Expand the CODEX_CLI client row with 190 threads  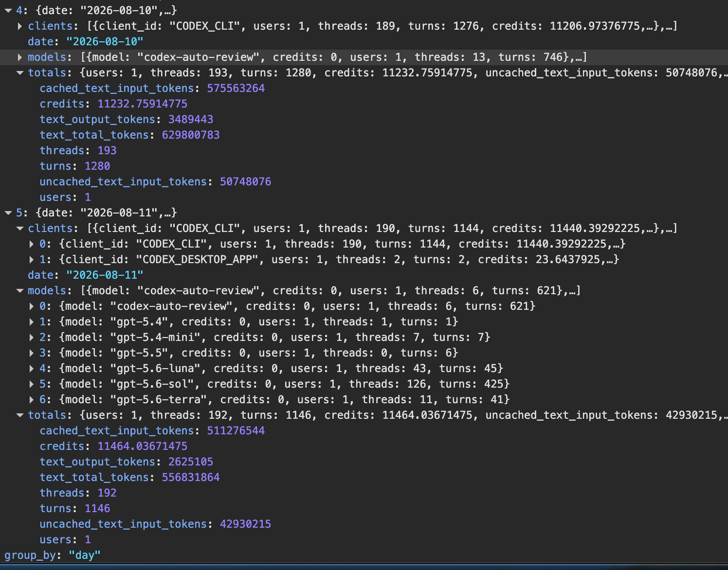[32, 244]
